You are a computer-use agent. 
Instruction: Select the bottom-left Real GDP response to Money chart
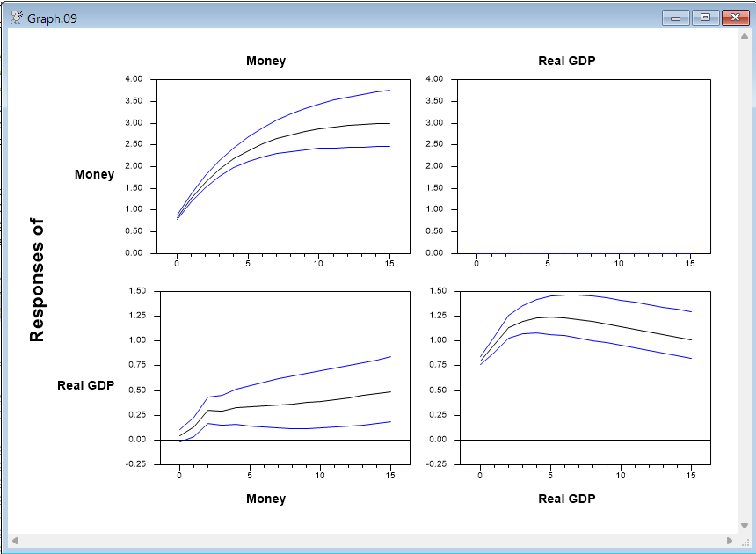pyautogui.click(x=285, y=376)
